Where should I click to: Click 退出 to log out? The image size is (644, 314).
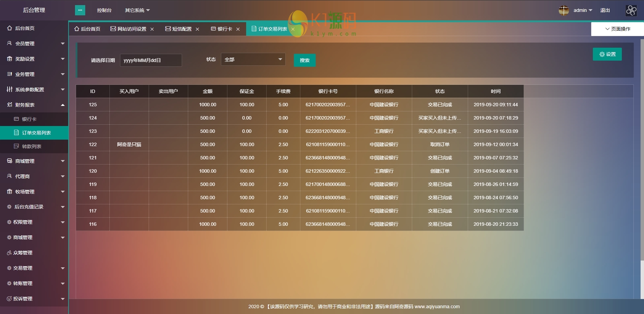point(605,10)
